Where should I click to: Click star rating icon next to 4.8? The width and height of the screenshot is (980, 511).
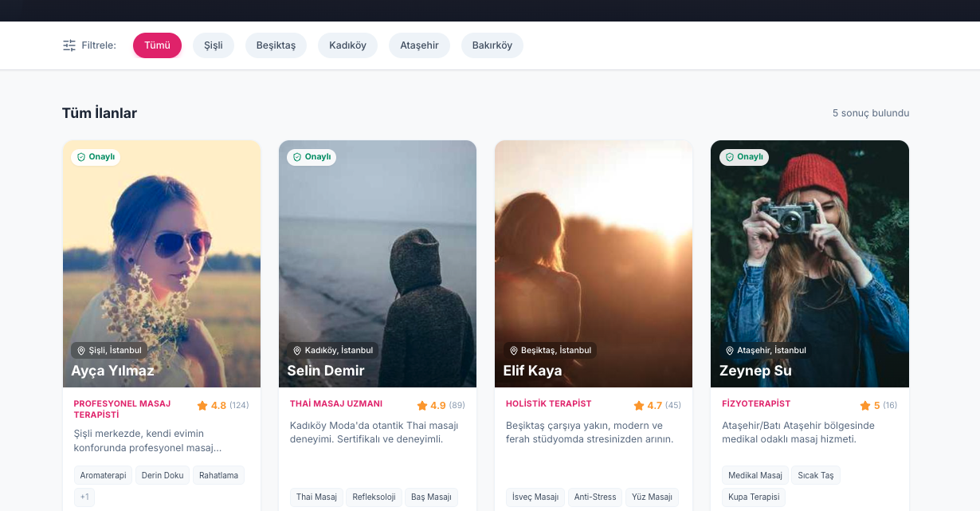[202, 406]
